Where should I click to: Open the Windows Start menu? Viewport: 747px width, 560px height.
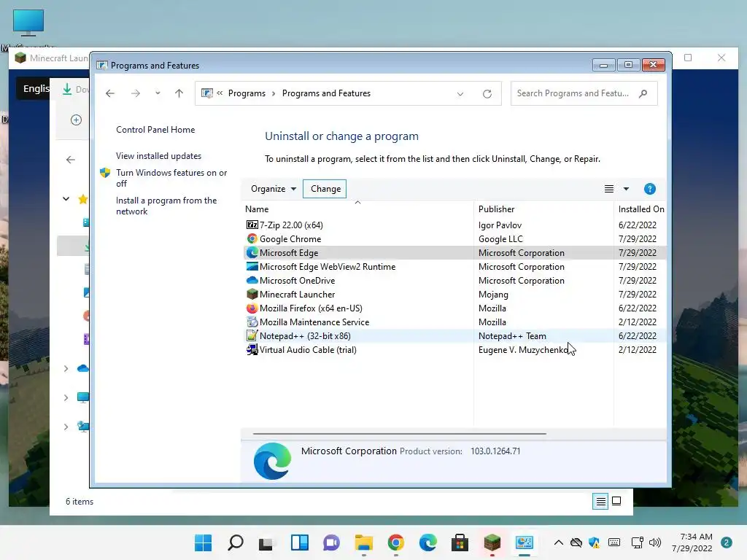(x=204, y=542)
